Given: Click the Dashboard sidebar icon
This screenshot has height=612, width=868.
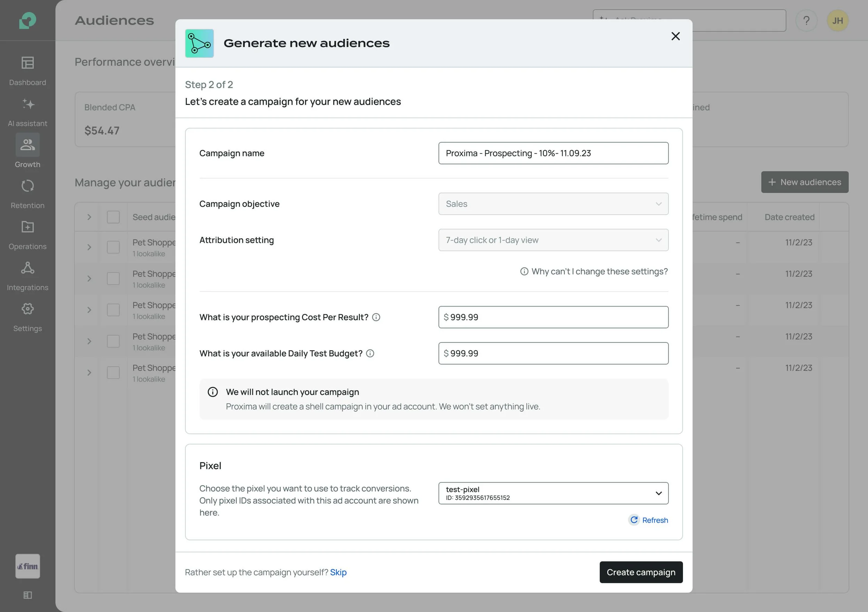Looking at the screenshot, I should (27, 63).
